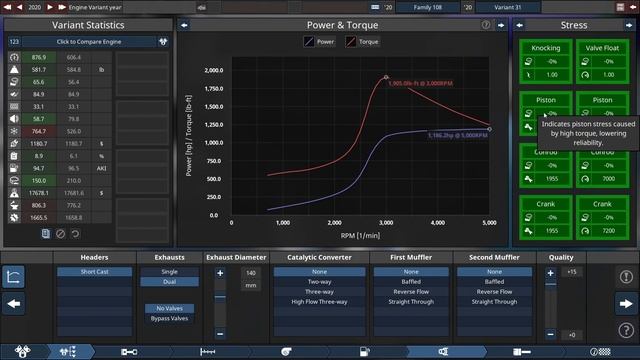Screen dimensions: 640x360
Task: Open the fuel system tab
Action: [364, 351]
